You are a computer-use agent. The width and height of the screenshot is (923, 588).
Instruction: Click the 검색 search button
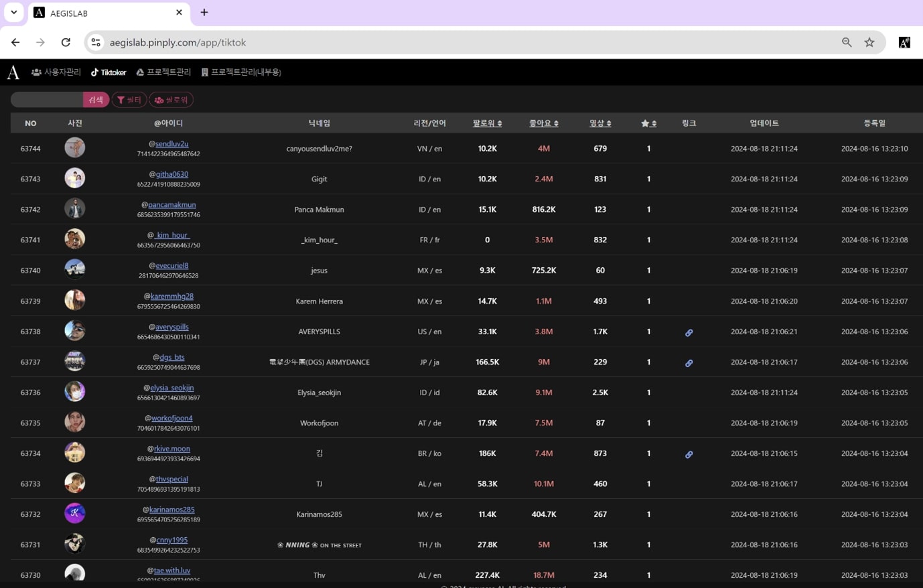tap(96, 100)
